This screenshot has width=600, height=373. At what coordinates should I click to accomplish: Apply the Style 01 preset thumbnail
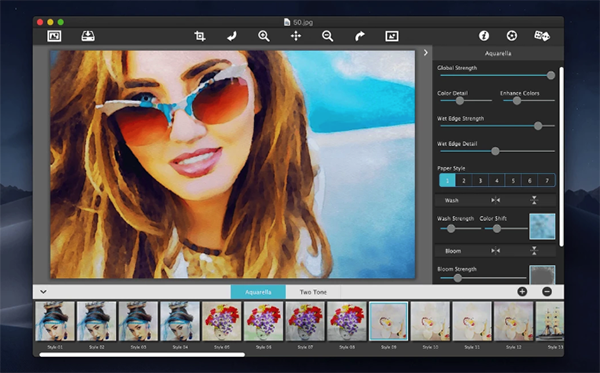point(55,321)
